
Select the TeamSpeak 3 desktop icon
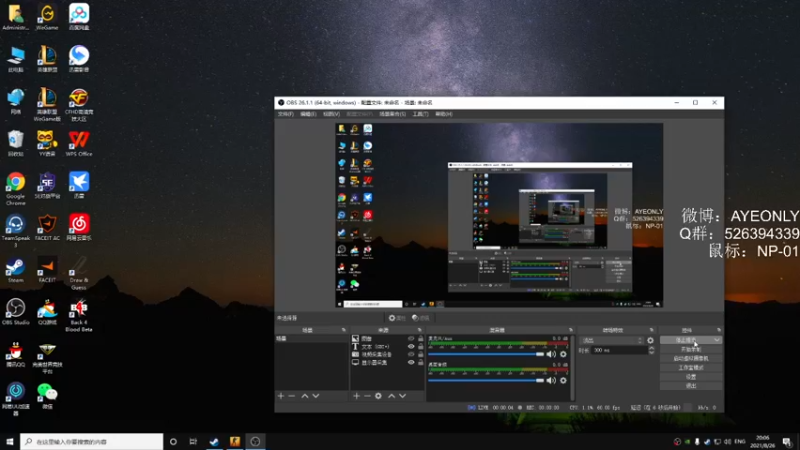(15, 231)
